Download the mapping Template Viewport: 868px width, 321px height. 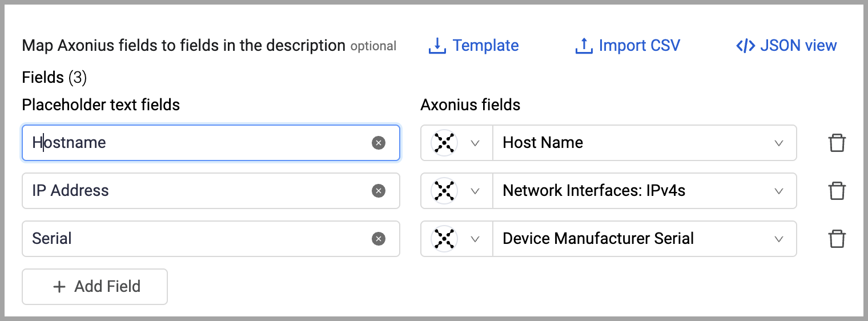(473, 46)
